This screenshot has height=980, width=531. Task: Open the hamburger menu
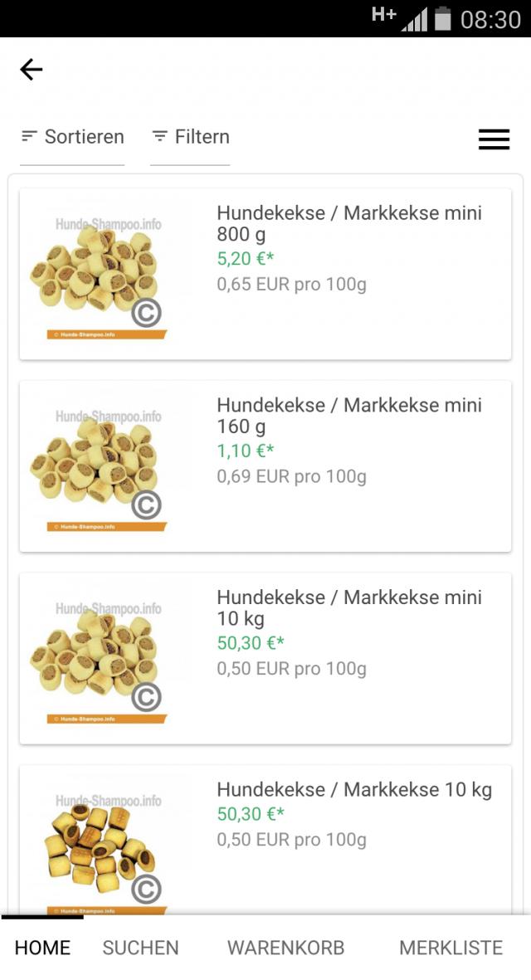pyautogui.click(x=494, y=139)
